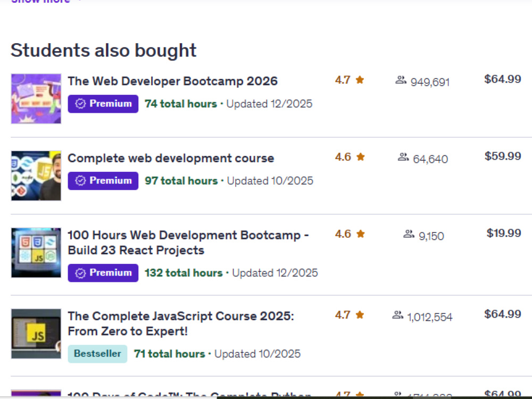Screen dimensions: 532x399
Task: Click Complete web development course title
Action: pos(171,158)
